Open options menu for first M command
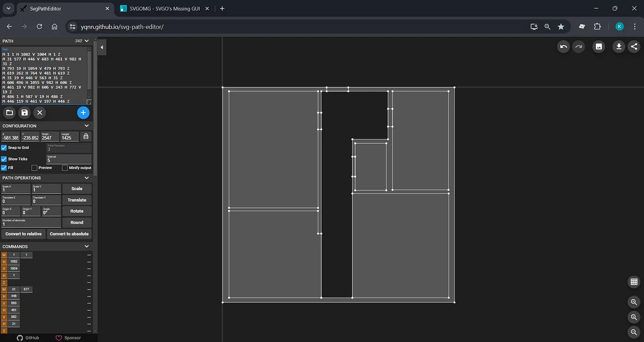 pos(89,255)
